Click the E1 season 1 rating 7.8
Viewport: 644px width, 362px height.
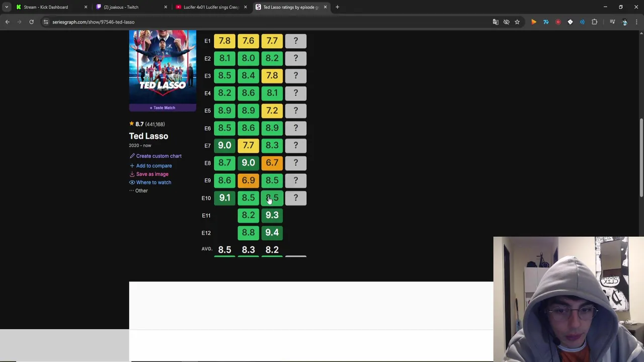[x=224, y=41]
